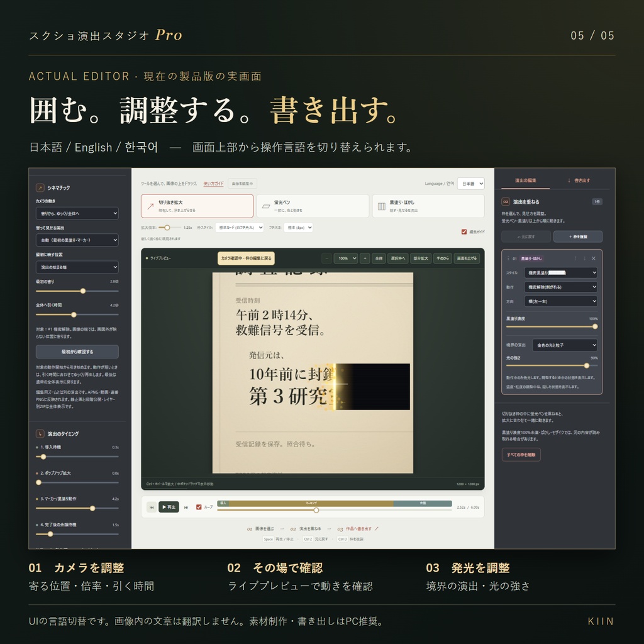Image resolution: width=644 pixels, height=644 pixels.
Task: Click the マーキング timeline segment
Action: (x=311, y=503)
